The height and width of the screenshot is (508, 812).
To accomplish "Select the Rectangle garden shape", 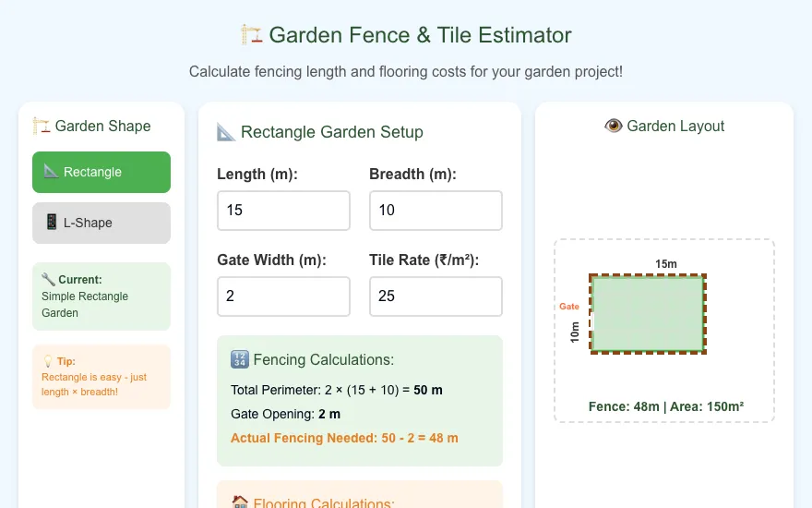I will coord(101,172).
